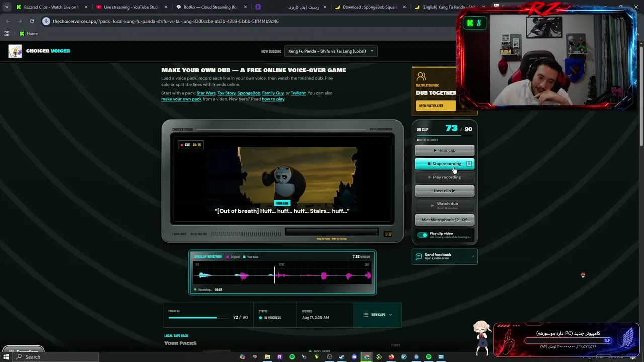Click the 72 / 90 progress bar

pos(200,318)
